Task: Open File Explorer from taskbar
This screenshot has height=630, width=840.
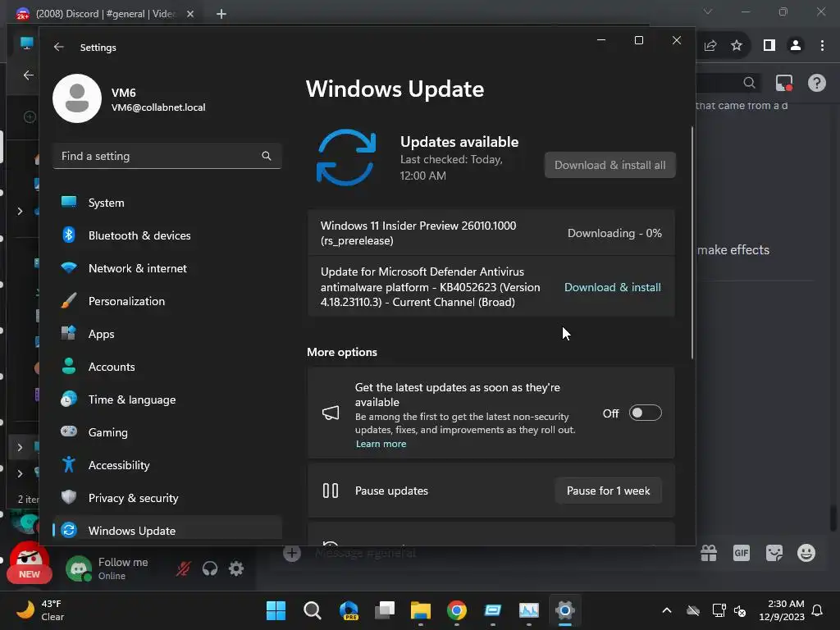Action: [421, 610]
